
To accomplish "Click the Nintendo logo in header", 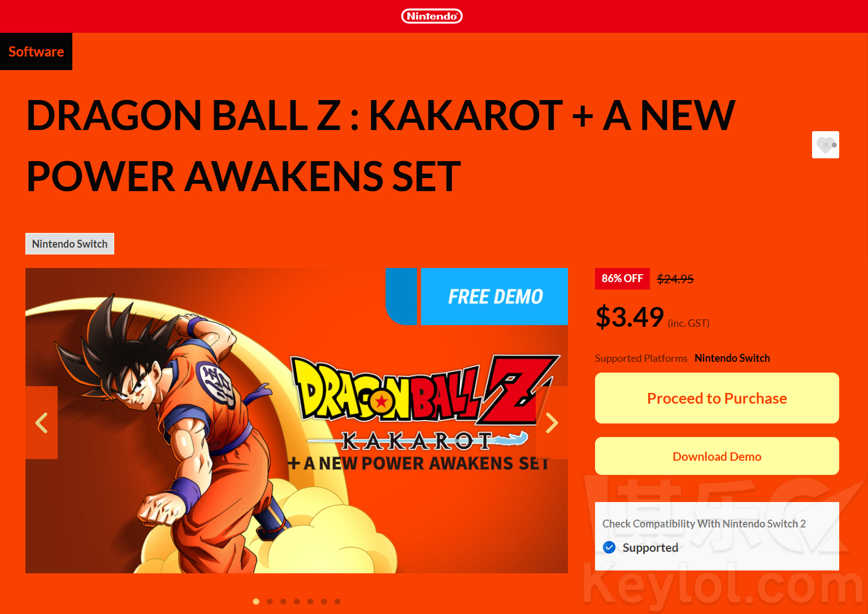I will pos(432,16).
